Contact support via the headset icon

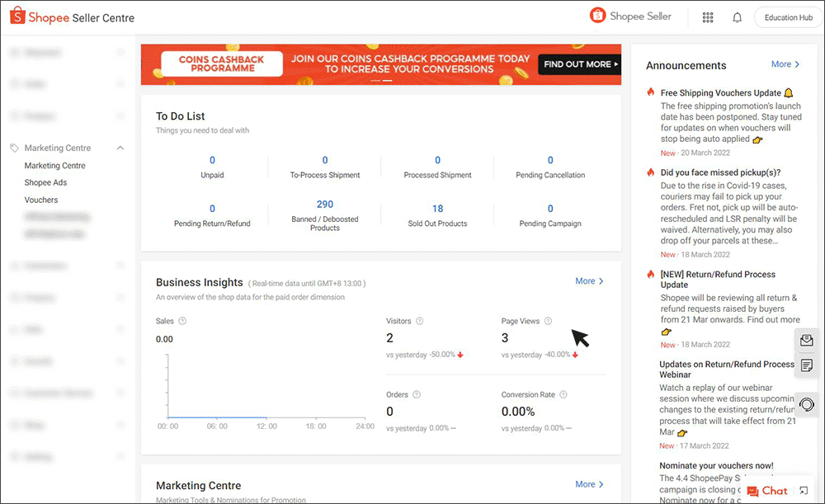point(806,404)
